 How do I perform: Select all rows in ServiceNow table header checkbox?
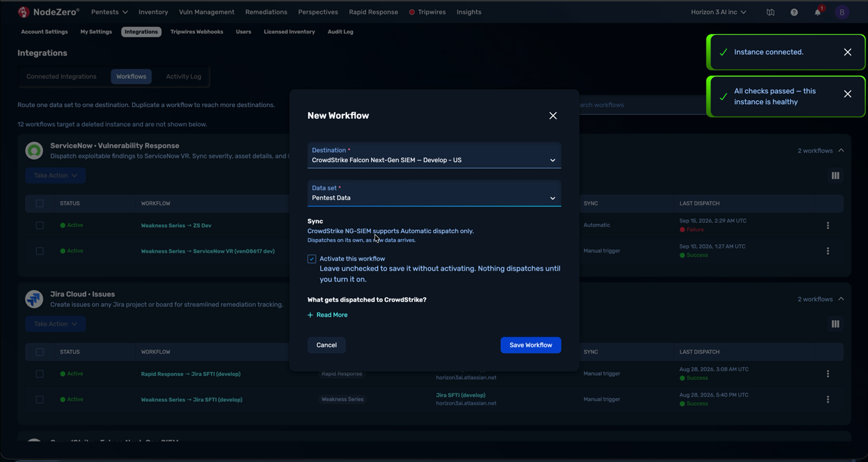click(x=39, y=203)
